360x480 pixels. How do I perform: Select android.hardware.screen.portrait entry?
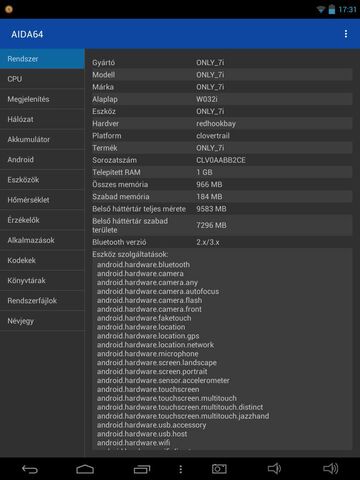coord(152,372)
